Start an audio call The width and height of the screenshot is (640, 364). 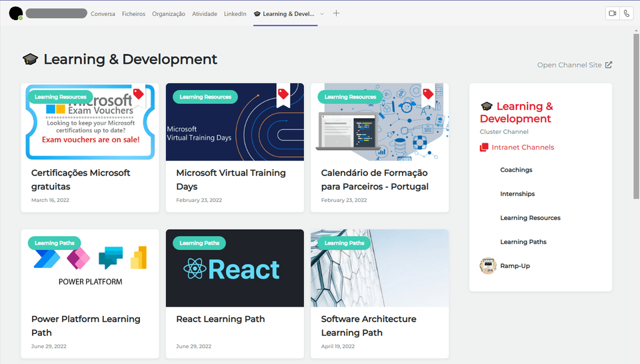pos(627,13)
